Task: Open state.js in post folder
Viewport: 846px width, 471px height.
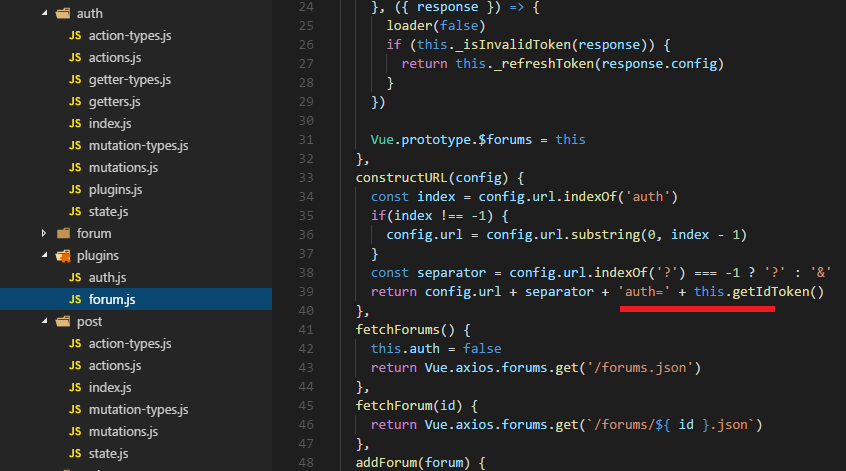Action: pyautogui.click(x=108, y=454)
